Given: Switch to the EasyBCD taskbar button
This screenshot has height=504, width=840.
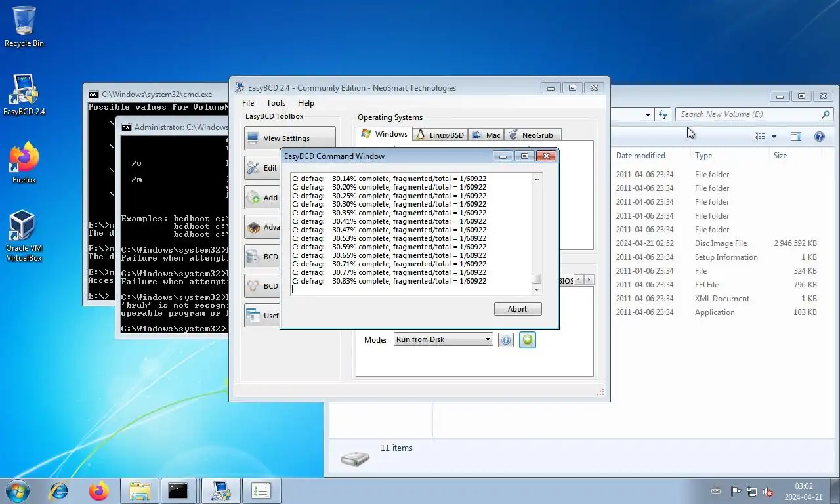Looking at the screenshot, I should (x=220, y=490).
